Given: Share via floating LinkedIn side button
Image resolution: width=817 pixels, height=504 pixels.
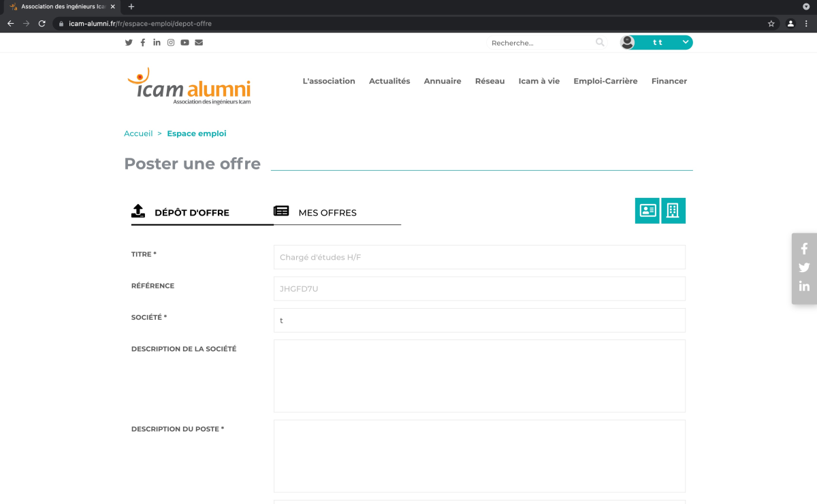Looking at the screenshot, I should pyautogui.click(x=804, y=286).
